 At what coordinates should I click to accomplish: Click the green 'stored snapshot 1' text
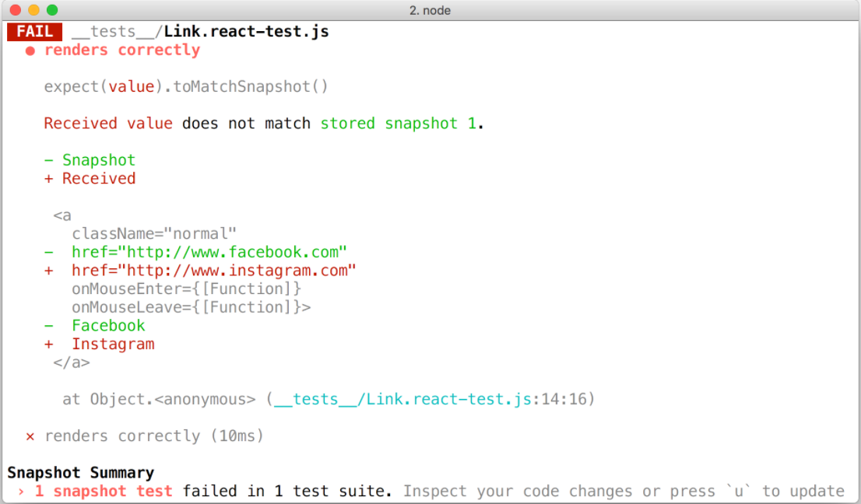[x=398, y=124]
